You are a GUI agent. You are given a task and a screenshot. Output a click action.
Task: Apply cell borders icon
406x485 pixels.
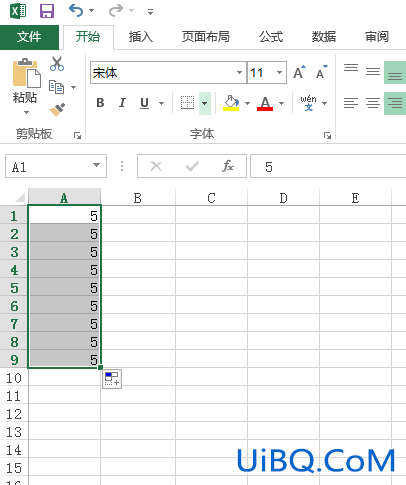pyautogui.click(x=187, y=103)
